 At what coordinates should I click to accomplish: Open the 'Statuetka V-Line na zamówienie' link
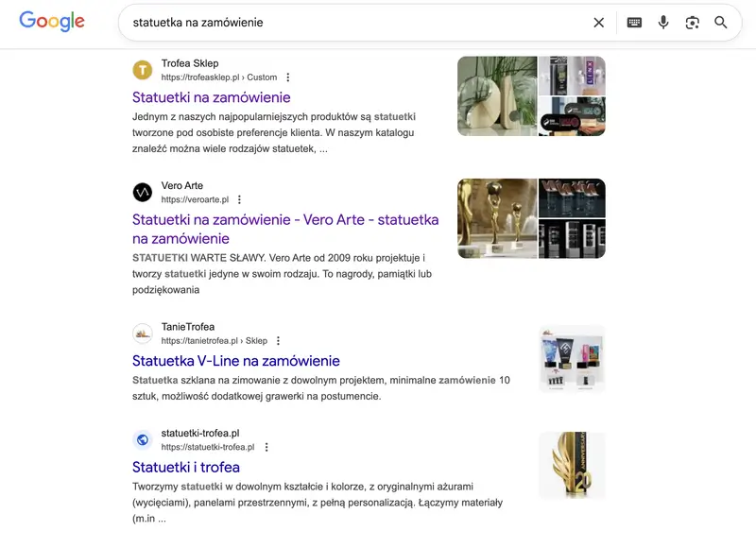point(236,360)
